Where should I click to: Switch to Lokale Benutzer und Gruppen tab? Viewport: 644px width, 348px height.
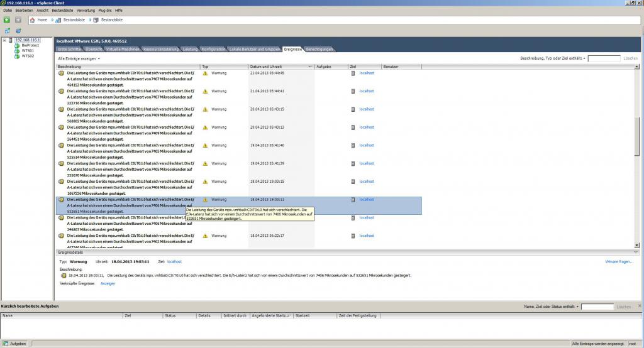coord(255,49)
